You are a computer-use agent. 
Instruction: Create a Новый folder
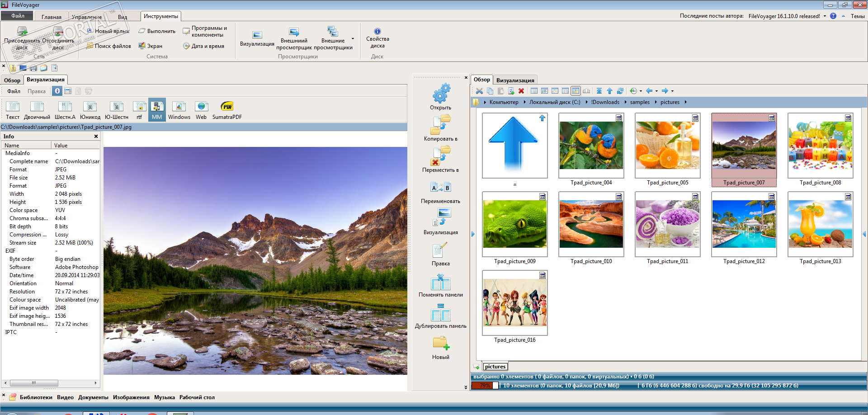(441, 348)
